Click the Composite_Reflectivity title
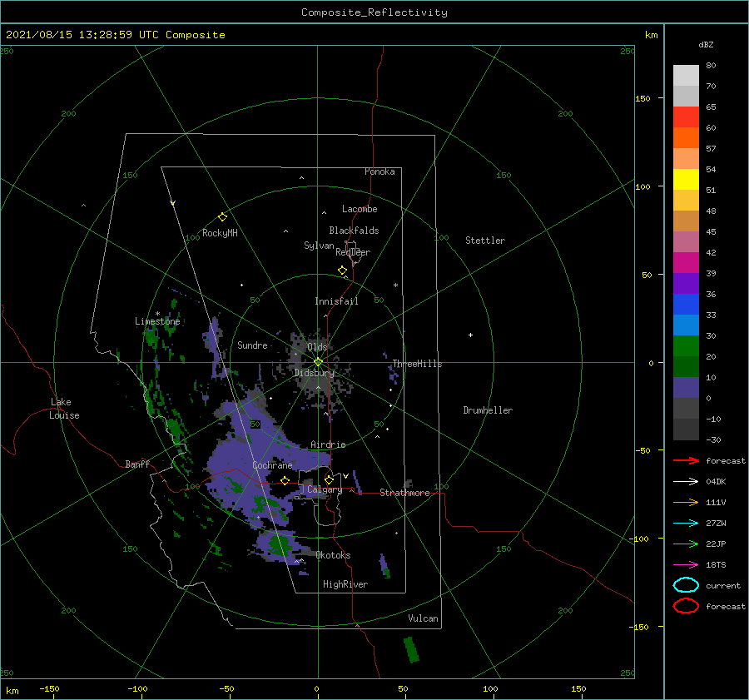The image size is (749, 700). [x=374, y=12]
